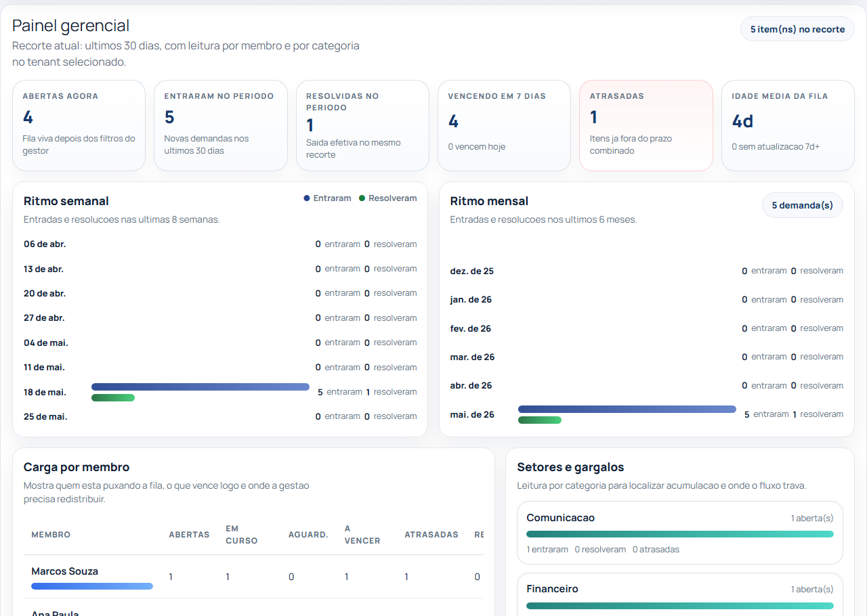
Task: Click the "MEMBRO" column header
Action: click(51, 535)
